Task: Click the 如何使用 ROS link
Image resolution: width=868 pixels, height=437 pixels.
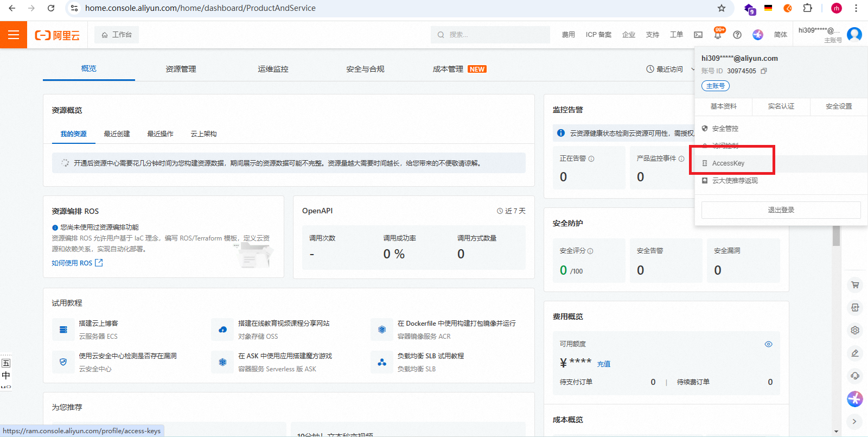Action: click(77, 263)
